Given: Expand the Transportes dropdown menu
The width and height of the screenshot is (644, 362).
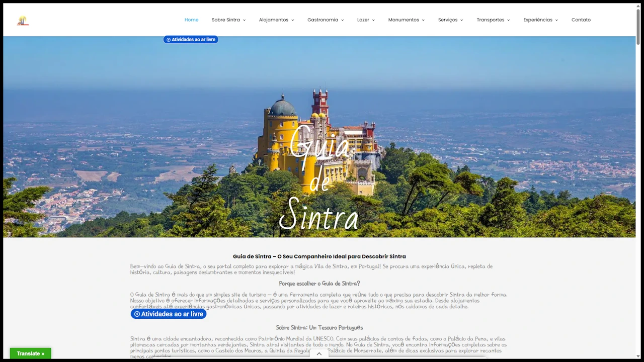Looking at the screenshot, I should (493, 20).
